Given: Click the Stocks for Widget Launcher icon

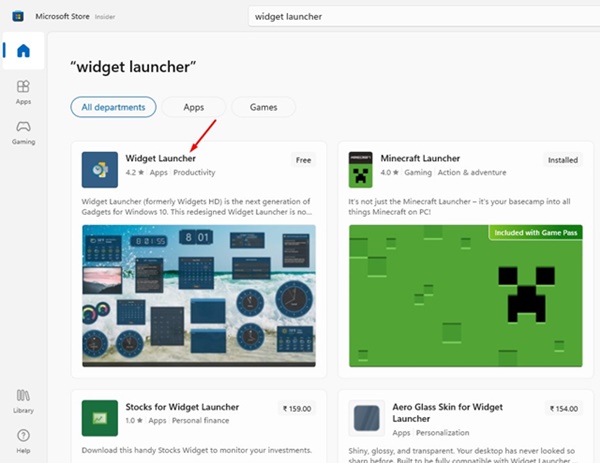Looking at the screenshot, I should (99, 418).
